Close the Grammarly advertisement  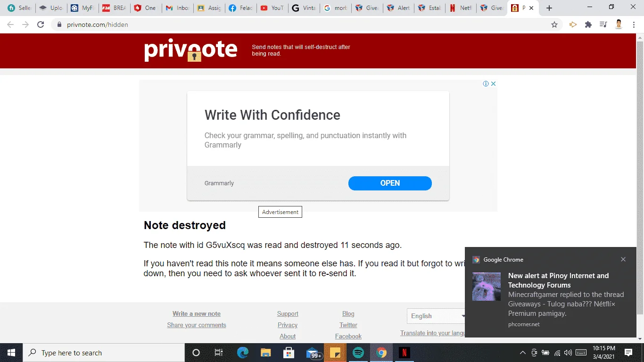point(493,83)
